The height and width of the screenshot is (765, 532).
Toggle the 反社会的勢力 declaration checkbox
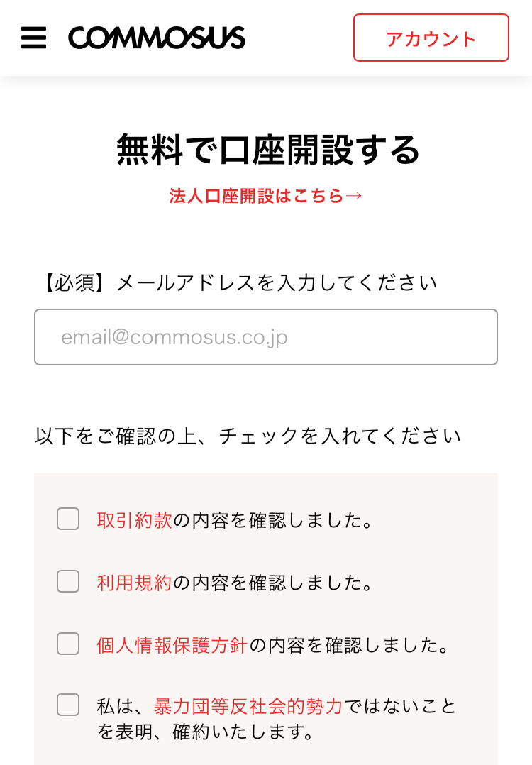(68, 705)
